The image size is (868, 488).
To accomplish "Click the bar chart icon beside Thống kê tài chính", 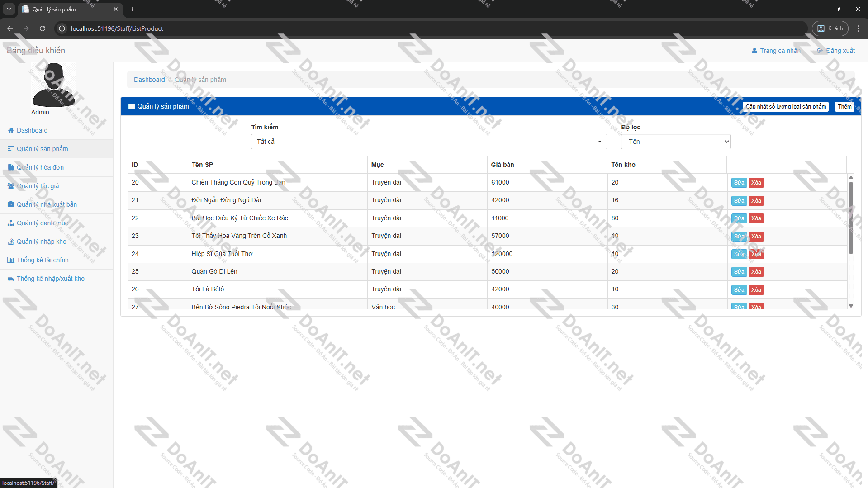I will (11, 260).
